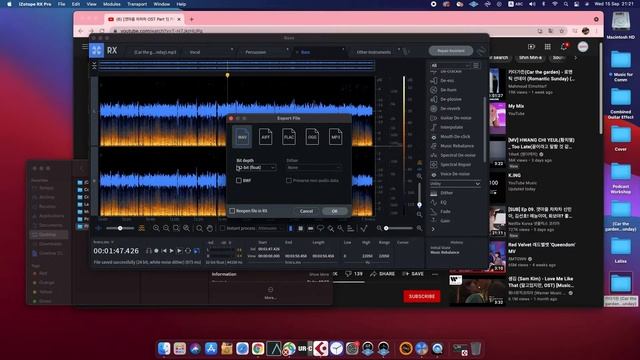Open the De-plosive module
Viewport: 640px width, 360px height.
[x=450, y=99]
